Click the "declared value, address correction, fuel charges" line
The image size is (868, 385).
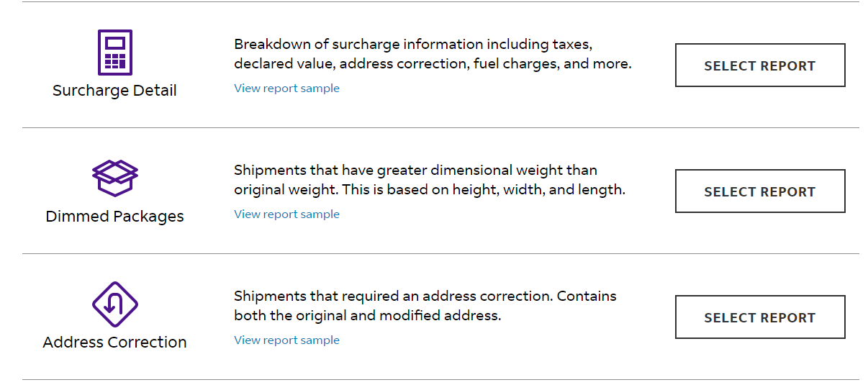coord(432,64)
